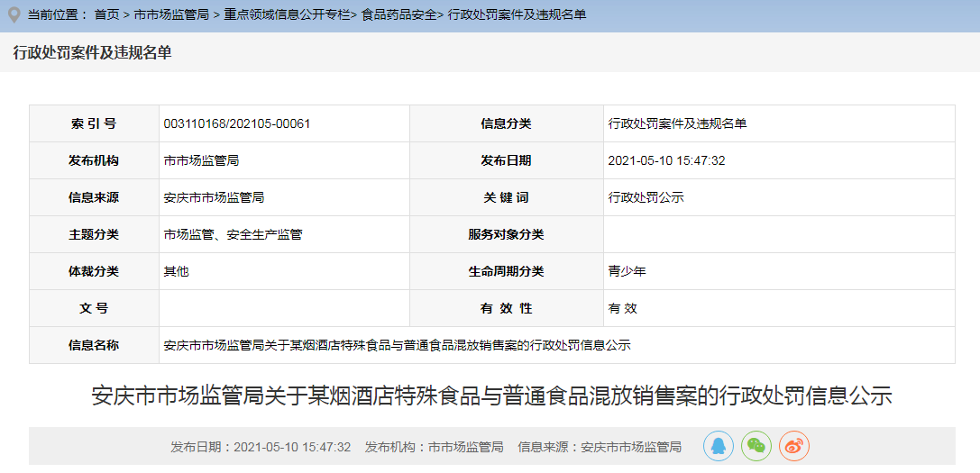The width and height of the screenshot is (980, 473).
Task: Click 行政处罚案件及违规名单 at the breadcrumb end
Action: pyautogui.click(x=517, y=15)
